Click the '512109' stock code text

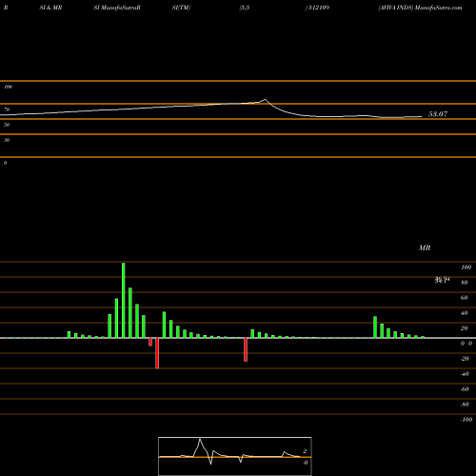(x=319, y=8)
